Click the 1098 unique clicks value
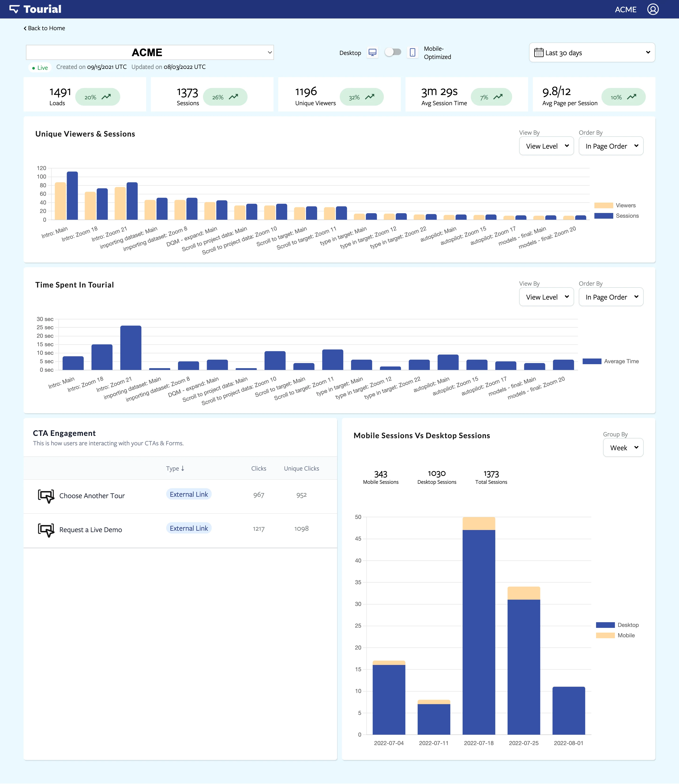The height and width of the screenshot is (784, 679). [x=301, y=529]
